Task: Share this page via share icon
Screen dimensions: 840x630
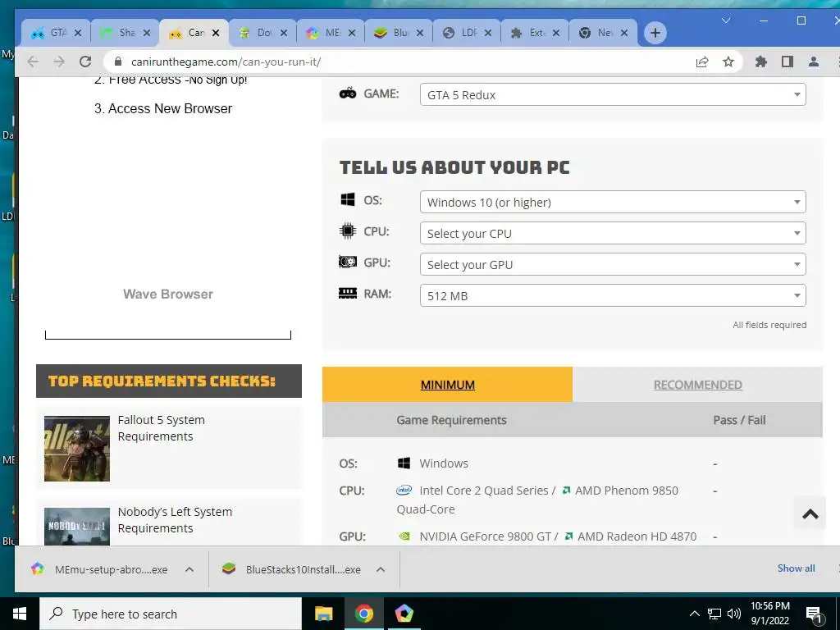Action: pyautogui.click(x=702, y=62)
